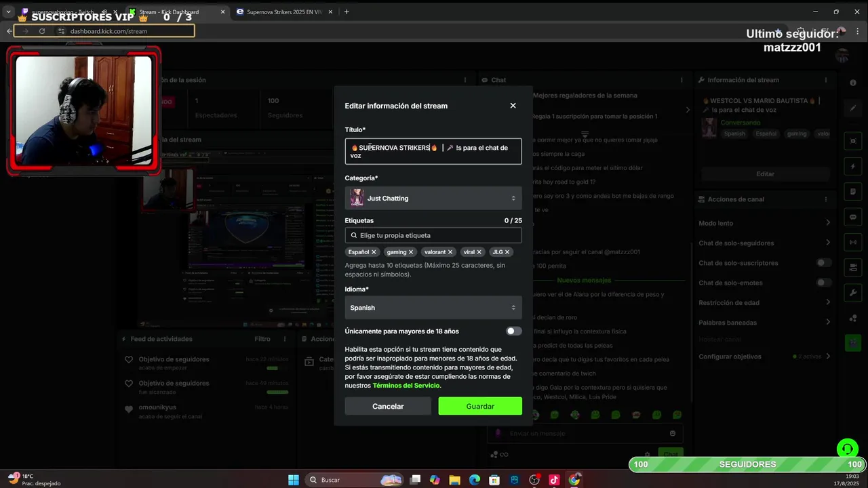This screenshot has height=488, width=868.
Task: Open the Términos del Servicio link
Action: click(x=406, y=386)
